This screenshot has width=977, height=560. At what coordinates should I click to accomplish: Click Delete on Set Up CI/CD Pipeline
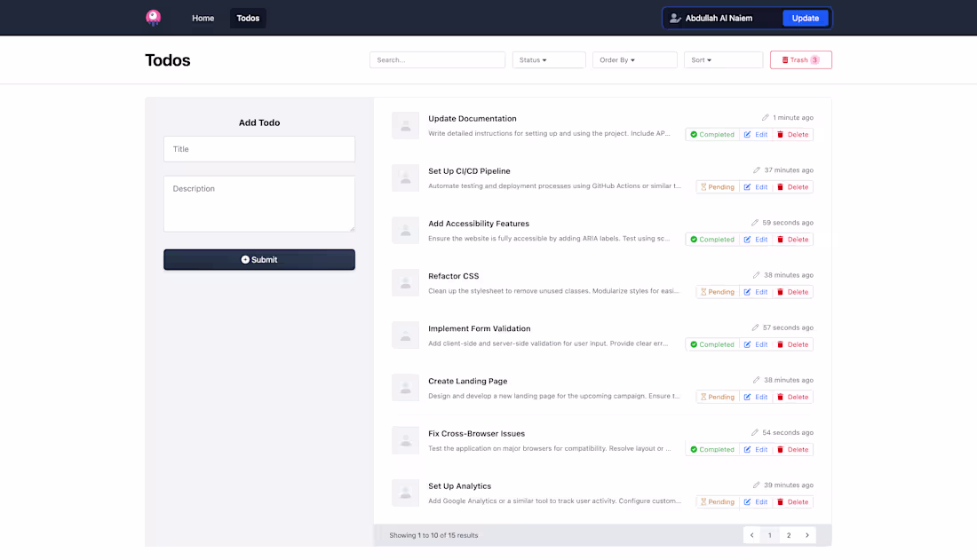point(793,186)
